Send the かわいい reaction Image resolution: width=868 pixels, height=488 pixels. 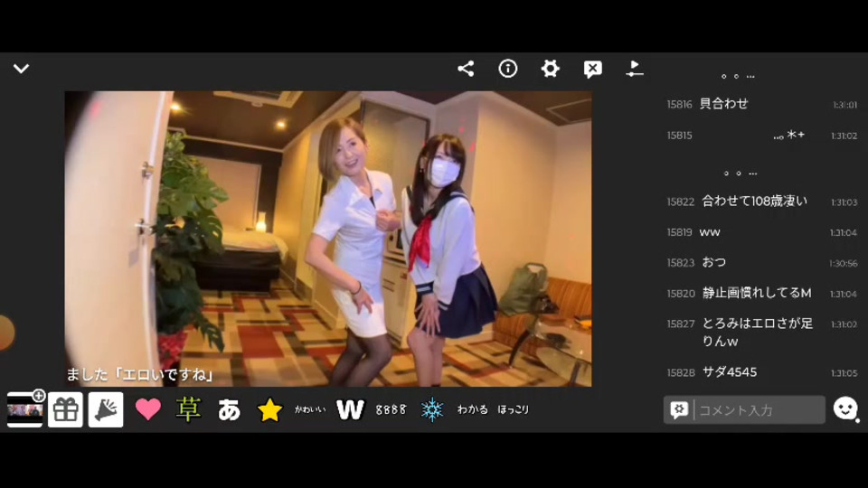click(310, 410)
